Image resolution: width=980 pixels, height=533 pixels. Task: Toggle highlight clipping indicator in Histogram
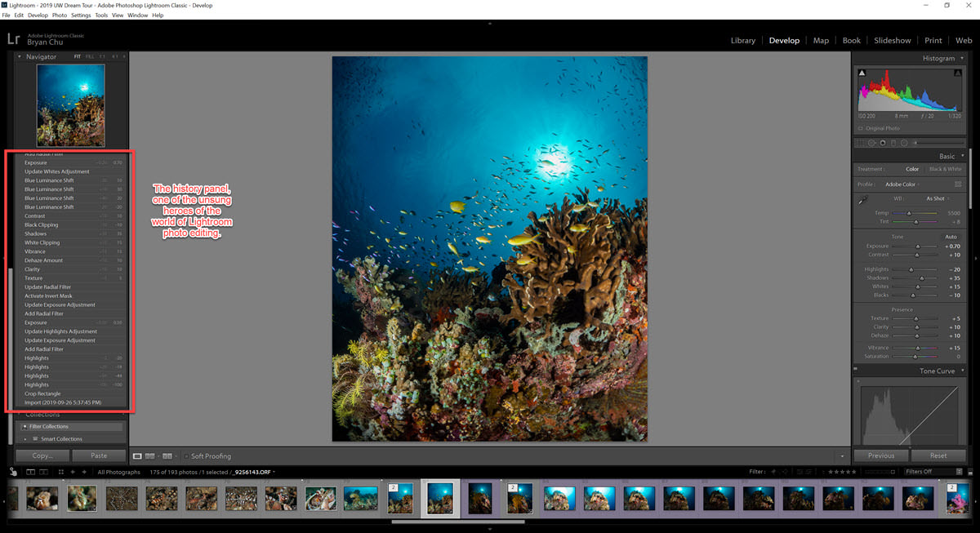[957, 73]
